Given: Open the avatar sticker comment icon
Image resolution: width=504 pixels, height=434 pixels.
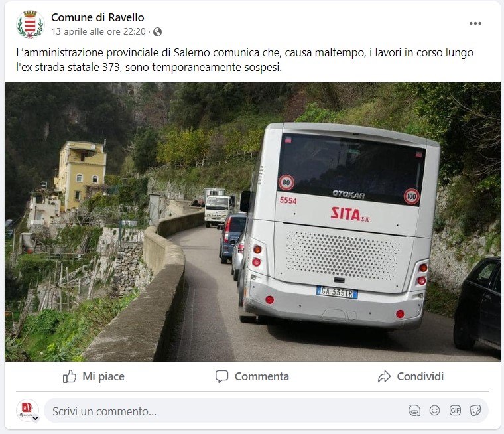Looking at the screenshot, I should [414, 411].
